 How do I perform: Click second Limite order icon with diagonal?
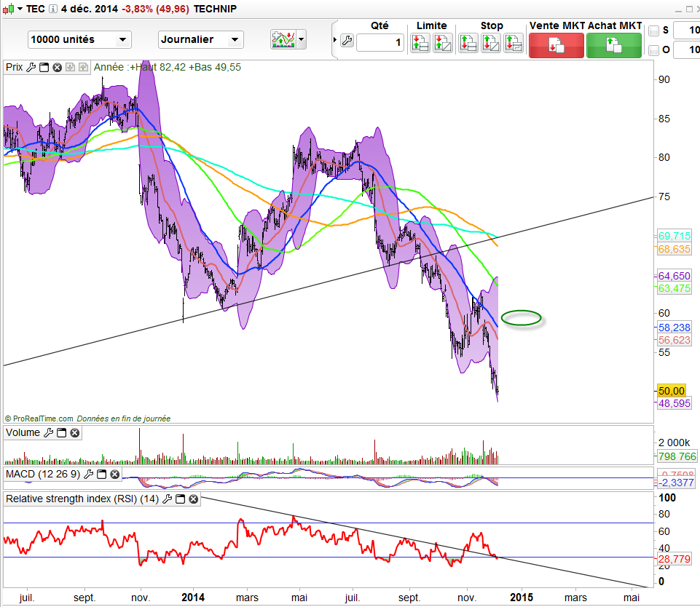pyautogui.click(x=442, y=43)
